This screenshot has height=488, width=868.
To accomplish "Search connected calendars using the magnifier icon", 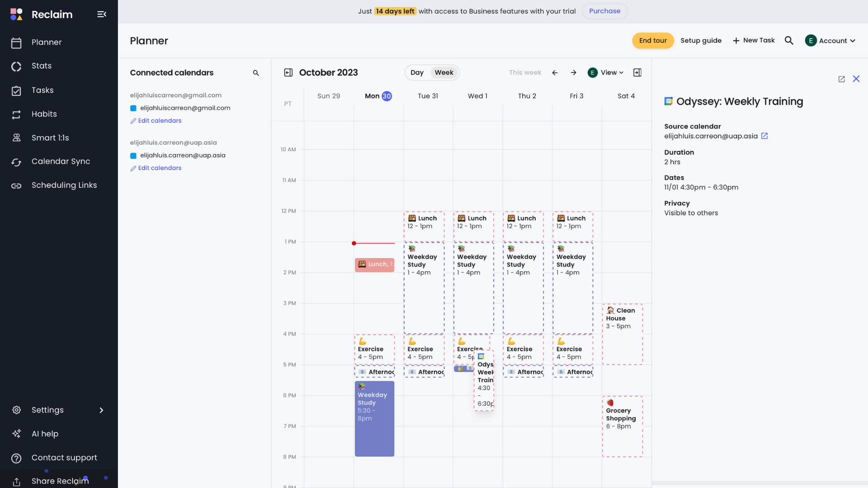I will (256, 73).
